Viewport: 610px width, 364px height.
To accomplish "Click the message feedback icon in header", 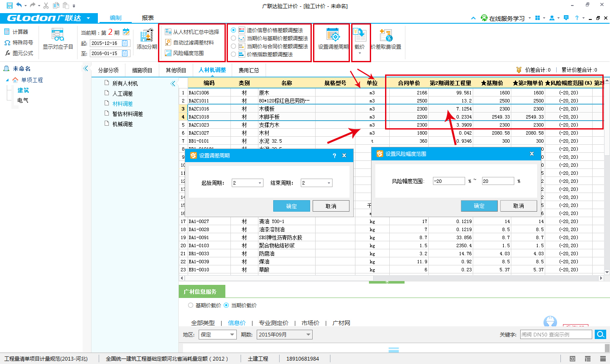I will pyautogui.click(x=566, y=18).
